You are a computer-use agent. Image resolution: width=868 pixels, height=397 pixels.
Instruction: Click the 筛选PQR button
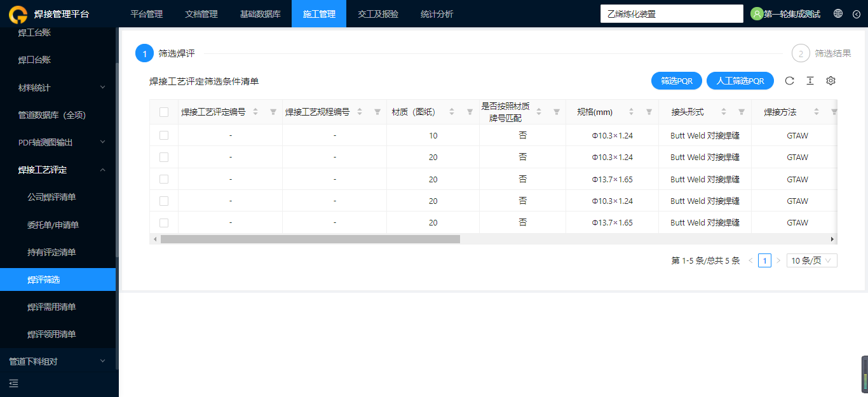(677, 81)
